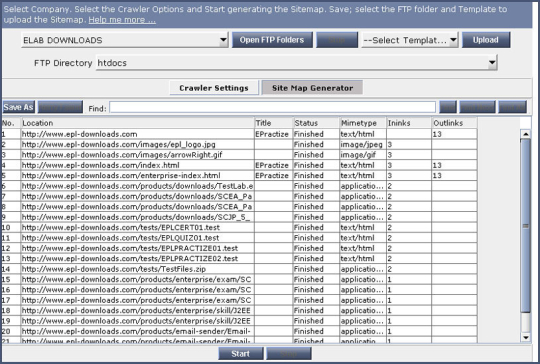540x364 pixels.
Task: Click the Start button at the bottom
Action: [241, 354]
